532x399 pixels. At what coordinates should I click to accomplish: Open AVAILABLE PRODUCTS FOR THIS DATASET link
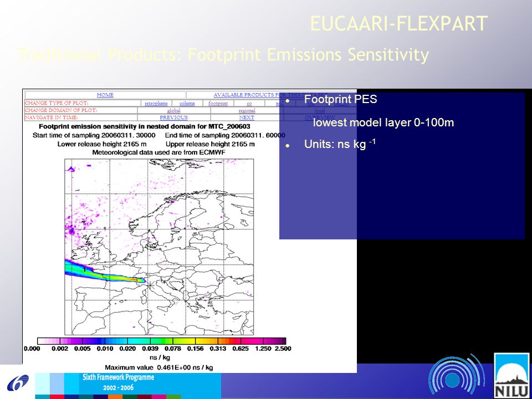tap(271, 95)
